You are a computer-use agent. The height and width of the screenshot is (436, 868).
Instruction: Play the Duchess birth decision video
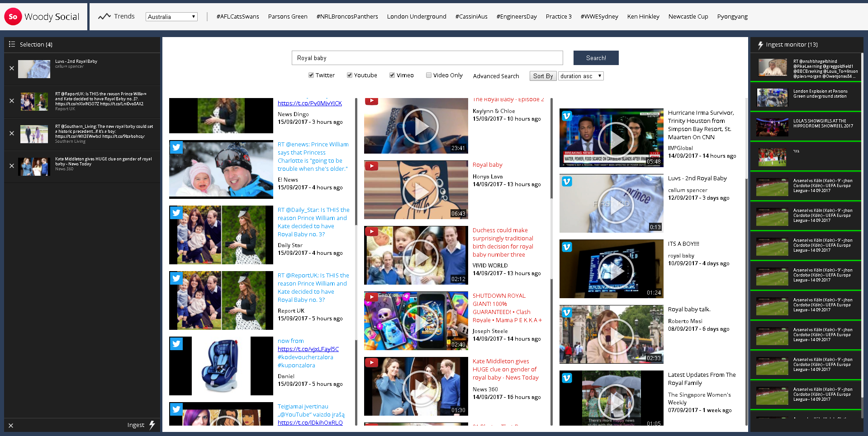coord(420,258)
